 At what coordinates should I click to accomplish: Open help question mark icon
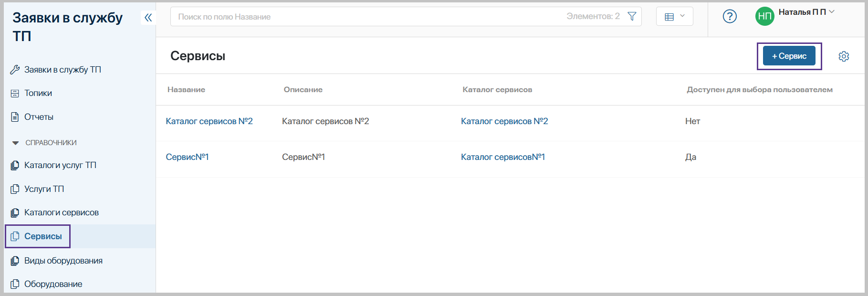[730, 17]
